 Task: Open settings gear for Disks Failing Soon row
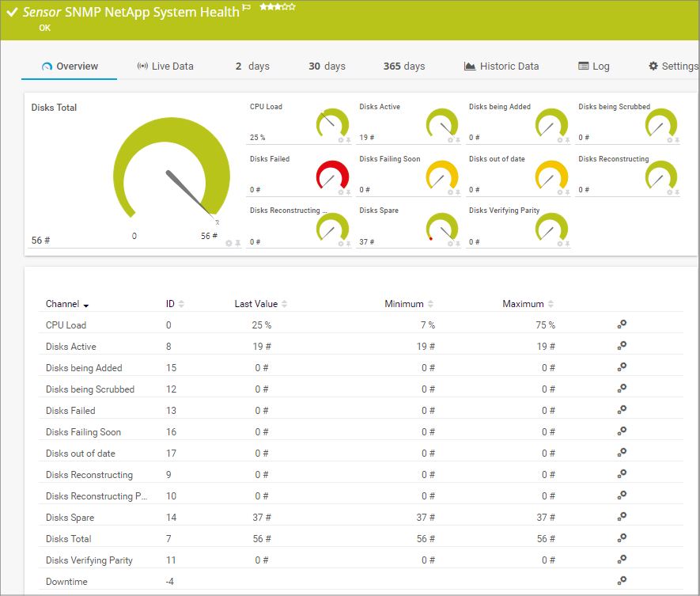pyautogui.click(x=622, y=431)
